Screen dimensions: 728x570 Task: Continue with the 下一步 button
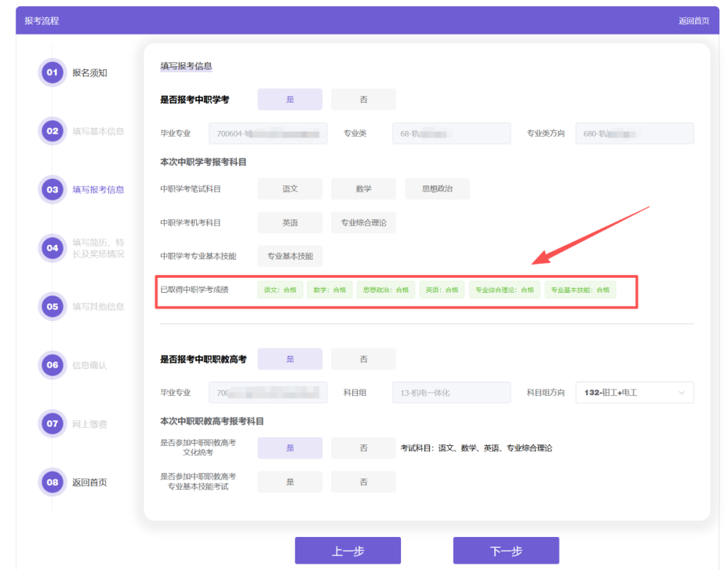pyautogui.click(x=506, y=550)
